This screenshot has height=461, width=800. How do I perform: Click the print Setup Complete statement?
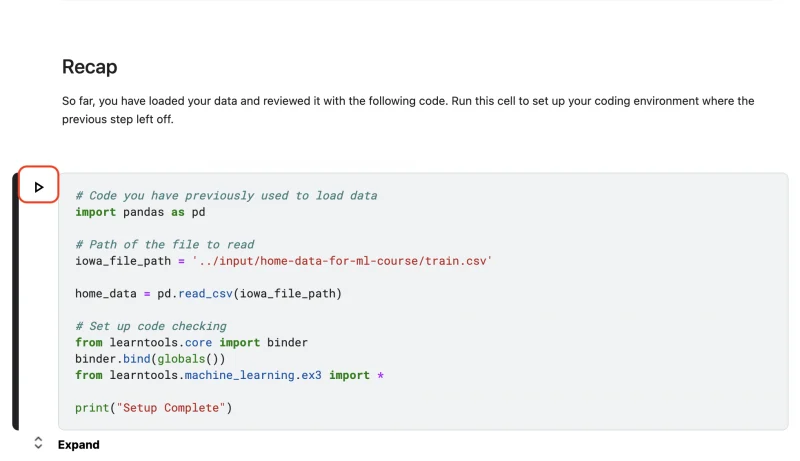click(x=153, y=407)
